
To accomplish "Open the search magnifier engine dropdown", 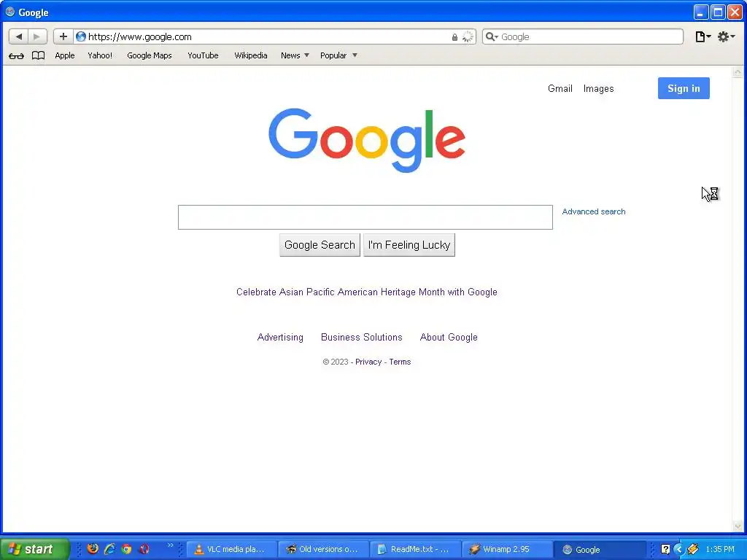I will pyautogui.click(x=492, y=36).
